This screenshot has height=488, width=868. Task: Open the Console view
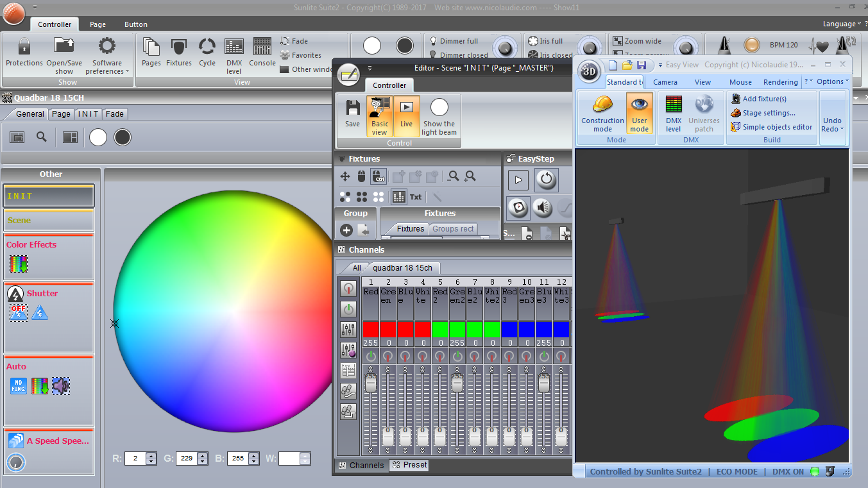click(x=262, y=51)
